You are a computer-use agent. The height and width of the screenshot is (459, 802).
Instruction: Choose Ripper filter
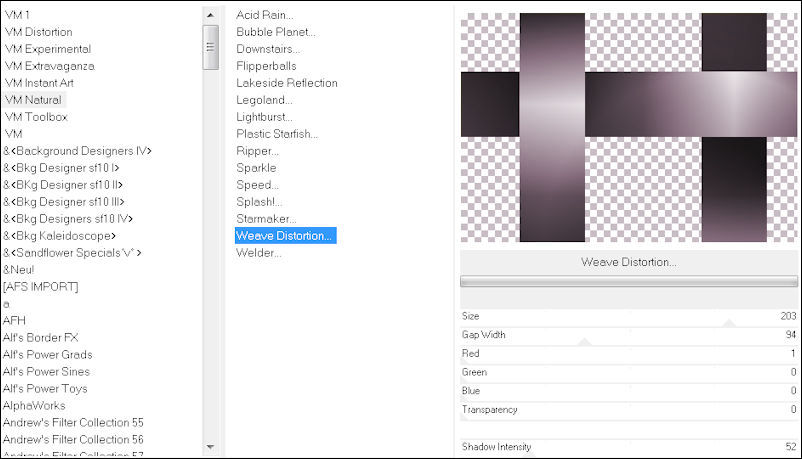(x=257, y=150)
